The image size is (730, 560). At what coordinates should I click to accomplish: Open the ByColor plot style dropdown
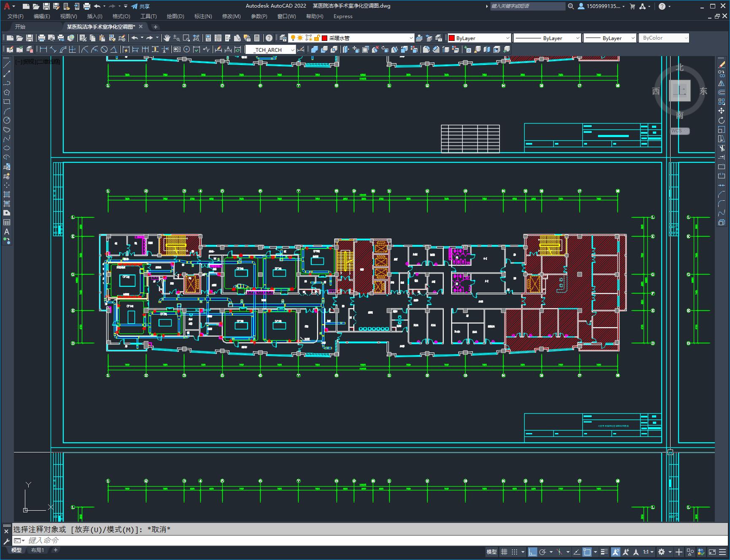(664, 38)
